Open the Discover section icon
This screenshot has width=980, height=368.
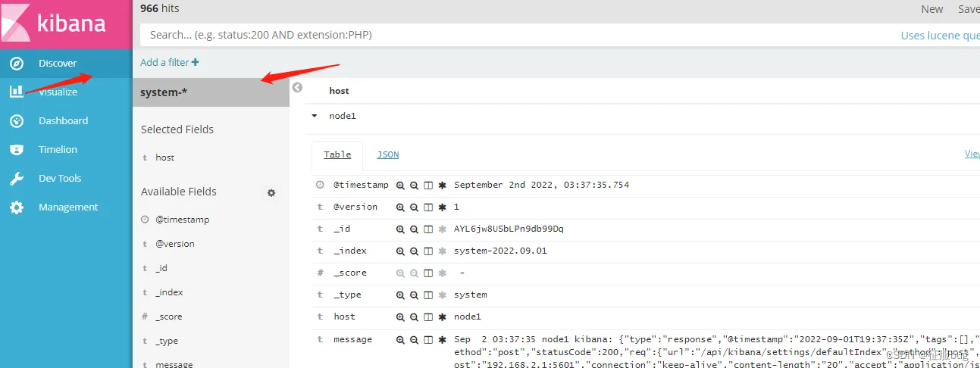(x=16, y=64)
